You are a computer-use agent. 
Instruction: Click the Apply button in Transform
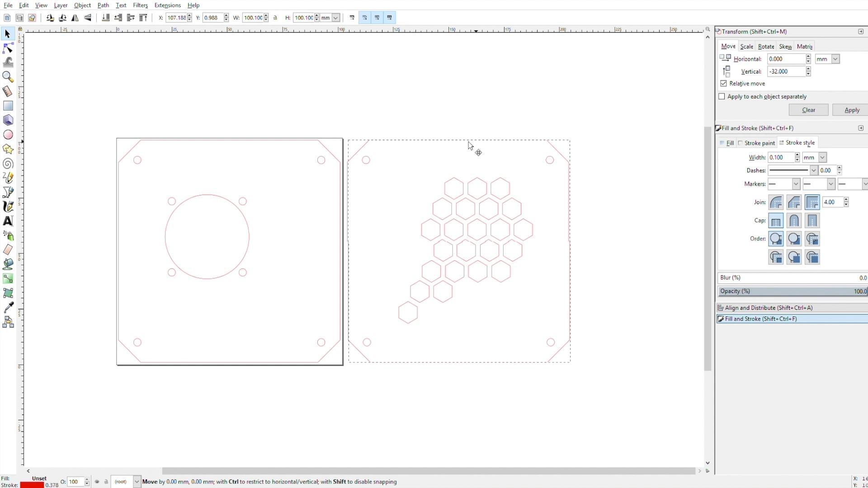point(851,110)
